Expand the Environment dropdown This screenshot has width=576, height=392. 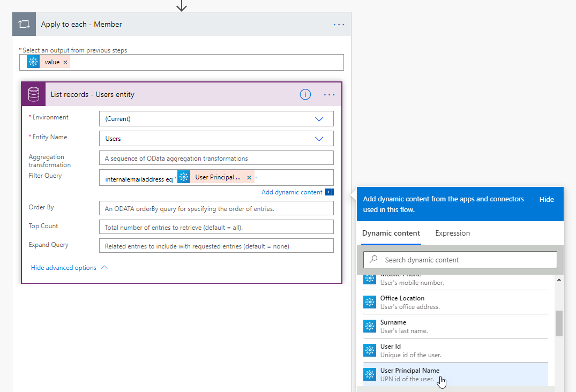pos(319,119)
